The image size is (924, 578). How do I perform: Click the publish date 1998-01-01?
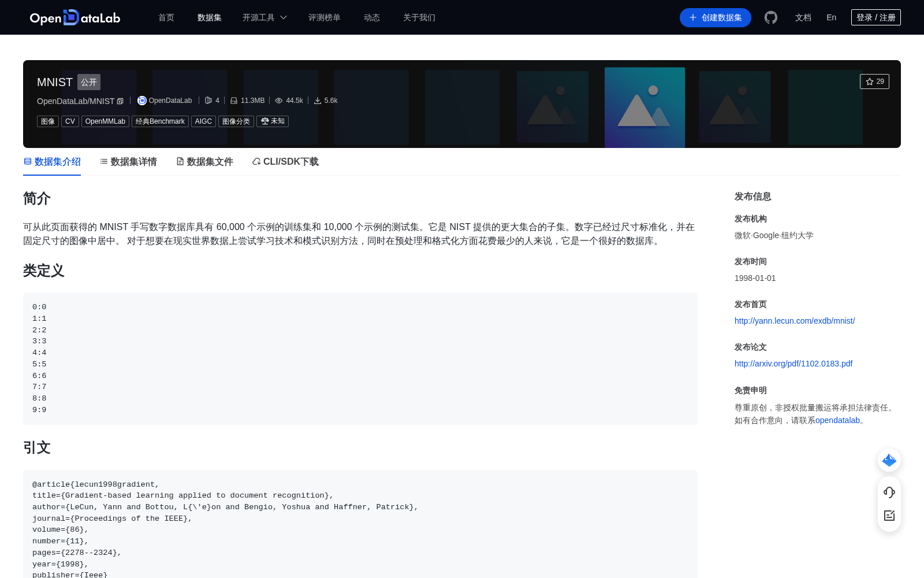tap(755, 278)
